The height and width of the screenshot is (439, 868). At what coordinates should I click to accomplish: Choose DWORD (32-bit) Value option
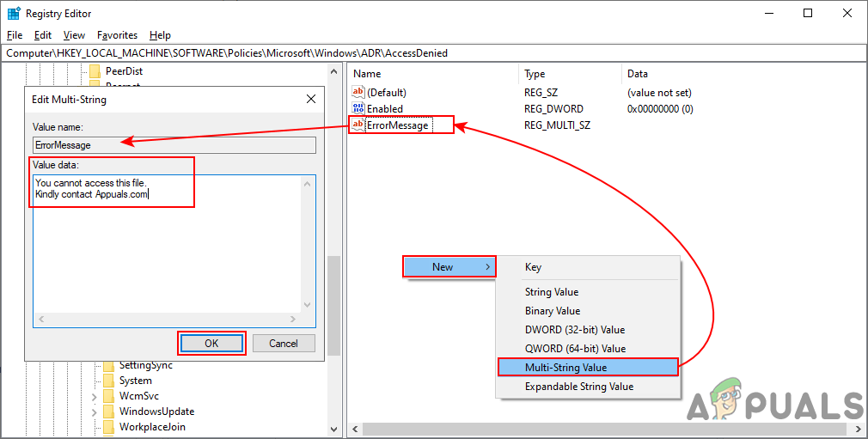point(587,329)
